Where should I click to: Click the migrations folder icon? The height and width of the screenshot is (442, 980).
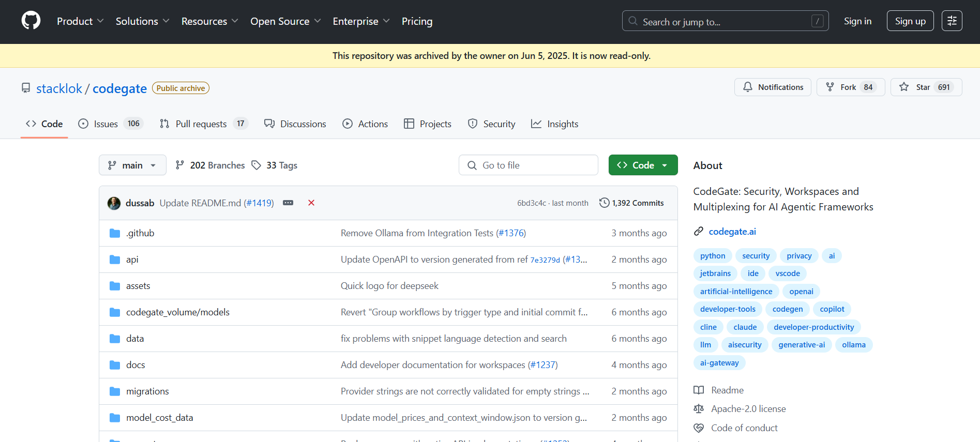click(x=115, y=391)
